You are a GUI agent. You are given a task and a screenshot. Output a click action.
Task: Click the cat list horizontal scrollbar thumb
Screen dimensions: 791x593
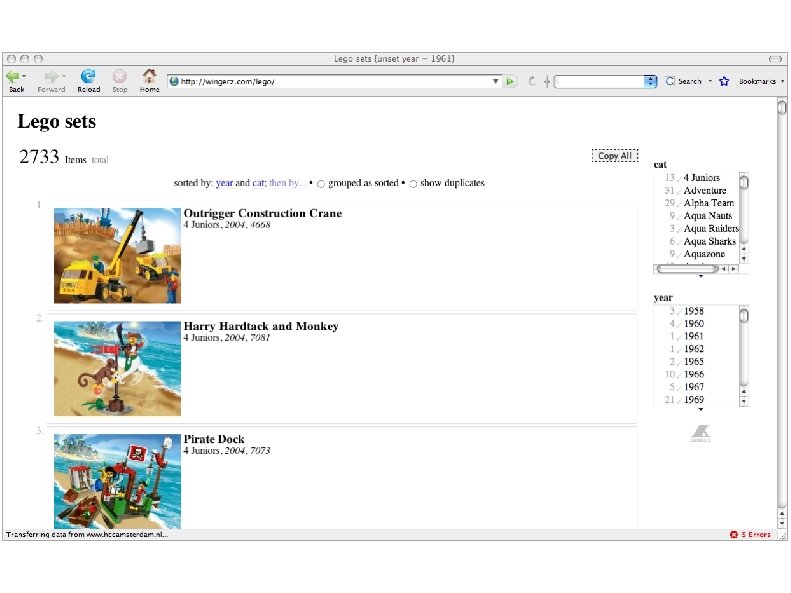pos(687,269)
